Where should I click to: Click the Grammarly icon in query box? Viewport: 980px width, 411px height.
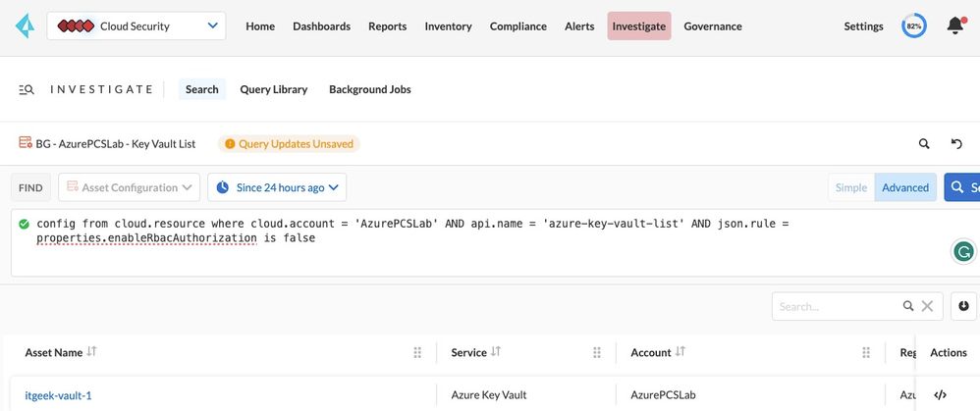pos(963,252)
